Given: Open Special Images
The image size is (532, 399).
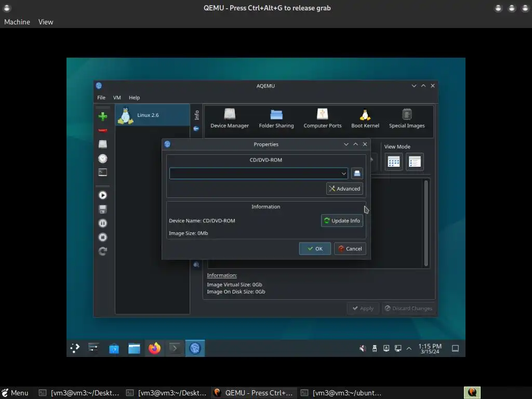Looking at the screenshot, I should click(407, 118).
